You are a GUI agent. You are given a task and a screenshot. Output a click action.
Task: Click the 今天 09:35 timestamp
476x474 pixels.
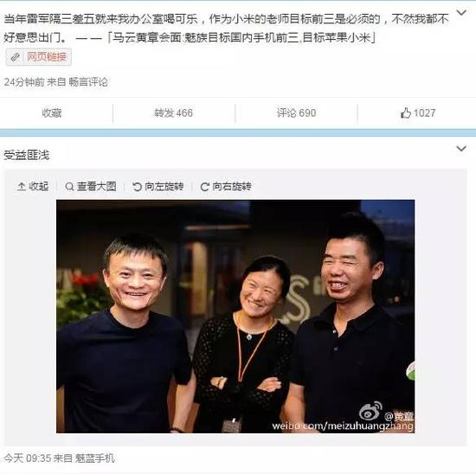click(x=28, y=458)
